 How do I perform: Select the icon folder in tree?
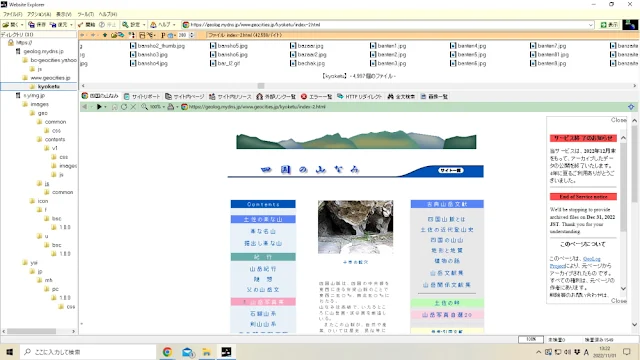[x=43, y=201]
